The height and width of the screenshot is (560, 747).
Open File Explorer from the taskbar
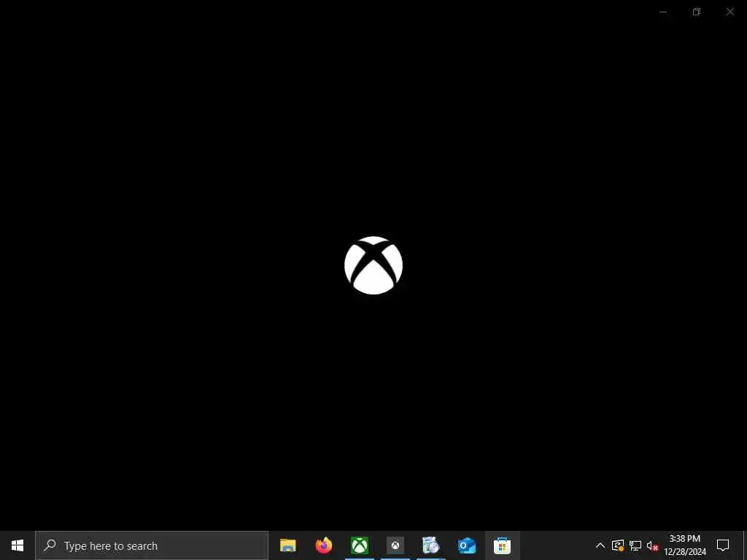pyautogui.click(x=287, y=545)
